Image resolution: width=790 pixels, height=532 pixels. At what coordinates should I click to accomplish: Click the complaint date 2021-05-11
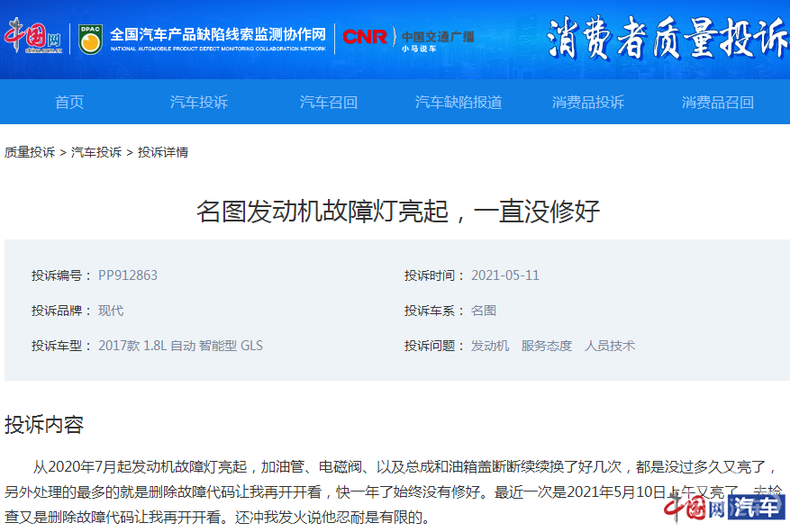click(x=504, y=275)
